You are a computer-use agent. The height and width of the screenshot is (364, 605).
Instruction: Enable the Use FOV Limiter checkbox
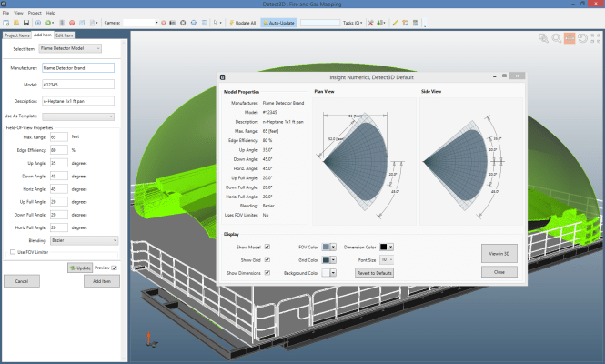pos(11,251)
